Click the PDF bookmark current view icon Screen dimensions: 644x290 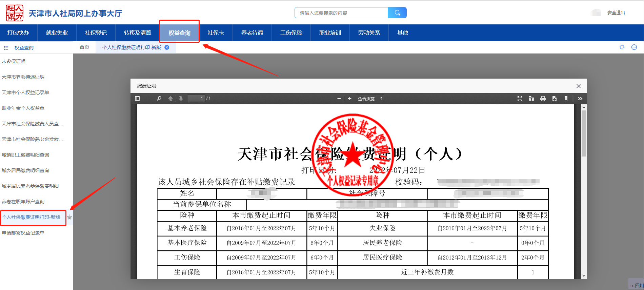coord(566,99)
